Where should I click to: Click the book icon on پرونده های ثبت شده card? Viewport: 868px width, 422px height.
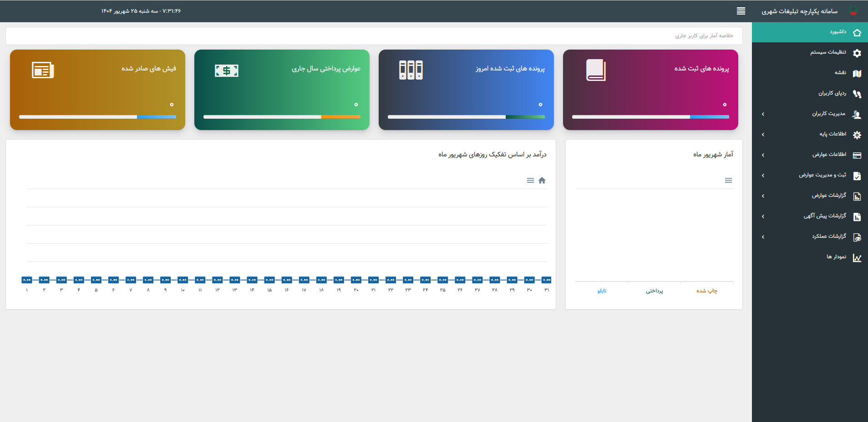(595, 70)
